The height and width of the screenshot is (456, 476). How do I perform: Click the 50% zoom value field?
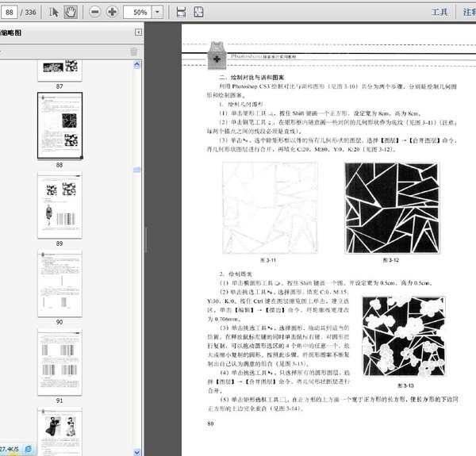point(140,13)
